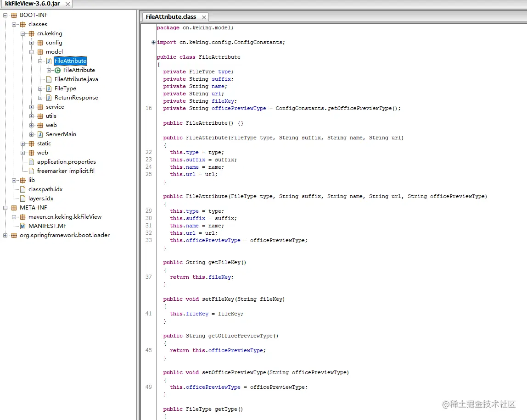
Task: Collapse the META-INF tree node
Action: pos(6,208)
